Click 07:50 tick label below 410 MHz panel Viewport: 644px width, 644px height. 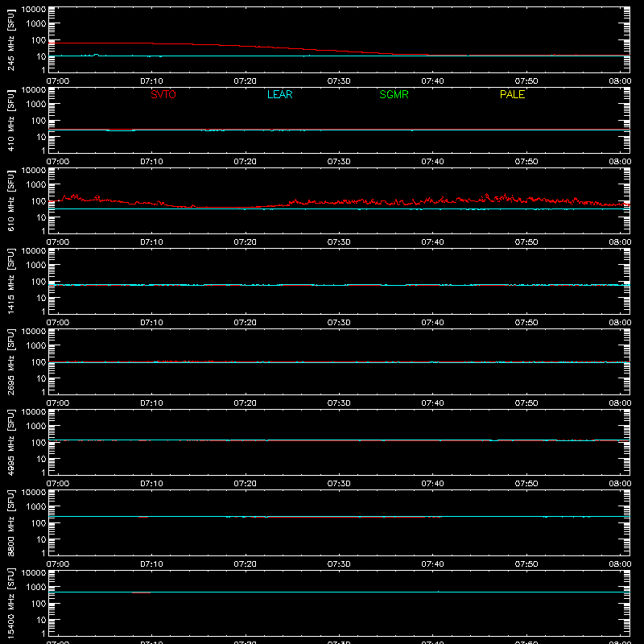[526, 162]
